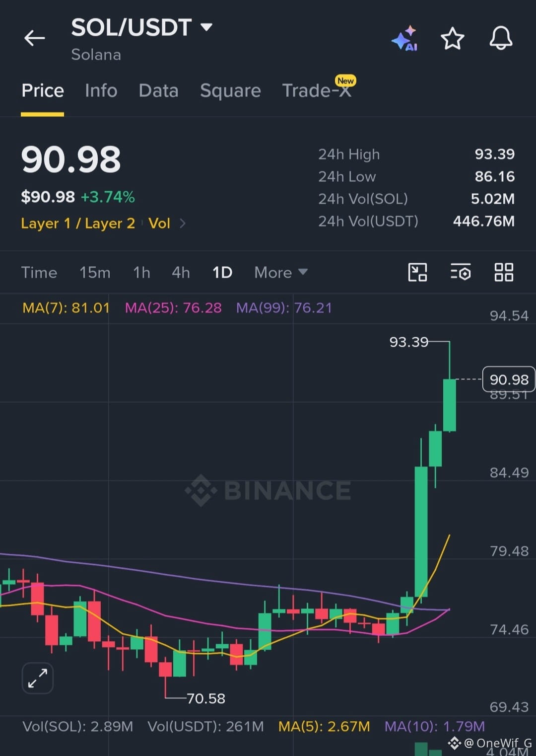Open chart indicator settings icon
The width and height of the screenshot is (536, 756).
[461, 272]
